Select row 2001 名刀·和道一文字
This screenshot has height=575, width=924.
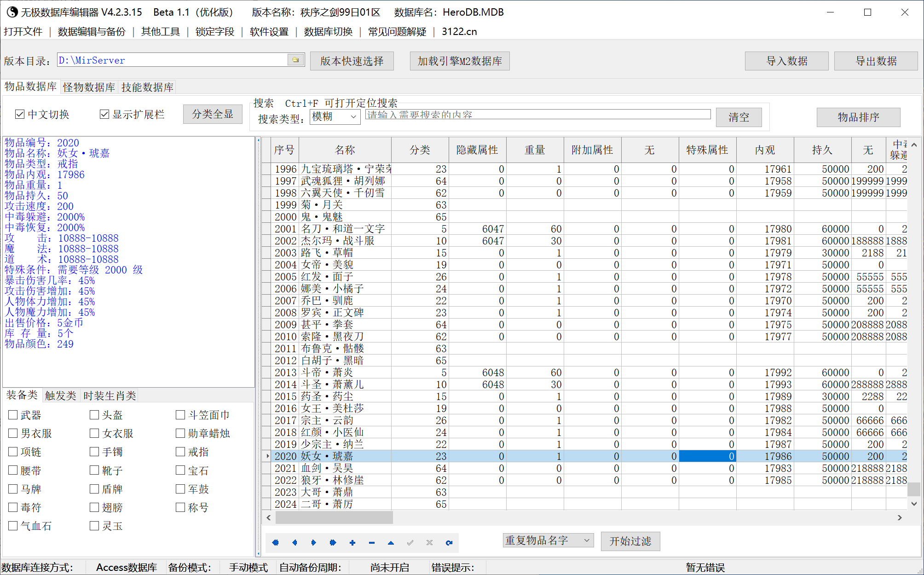point(584,229)
